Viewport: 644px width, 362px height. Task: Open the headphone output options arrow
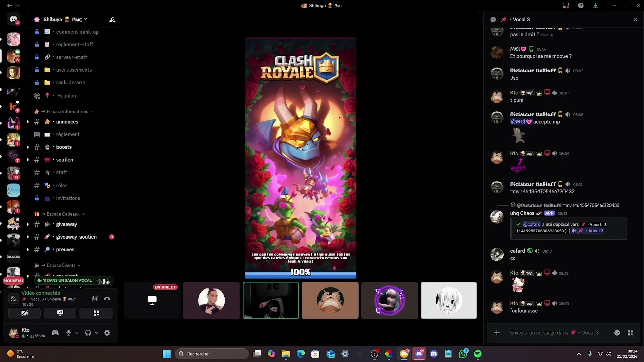point(96,333)
